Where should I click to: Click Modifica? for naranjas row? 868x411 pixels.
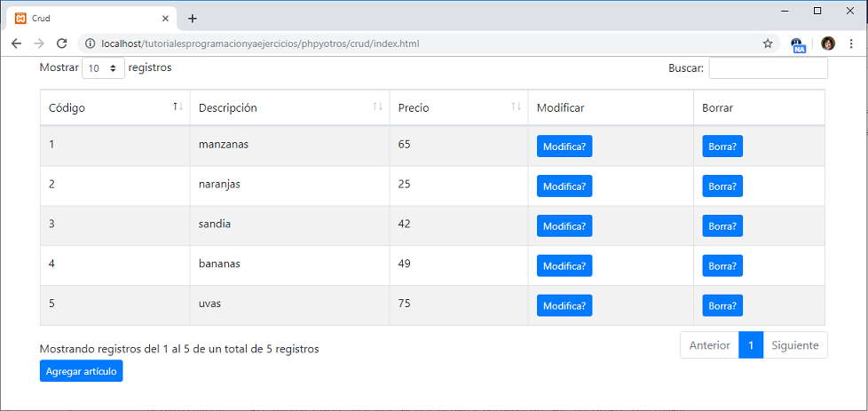[x=564, y=186]
